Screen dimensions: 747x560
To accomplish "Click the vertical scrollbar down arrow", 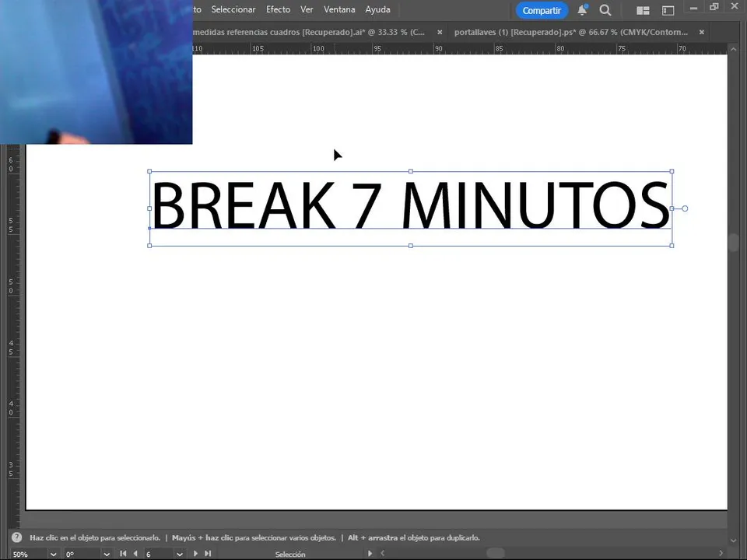I will pyautogui.click(x=734, y=541).
